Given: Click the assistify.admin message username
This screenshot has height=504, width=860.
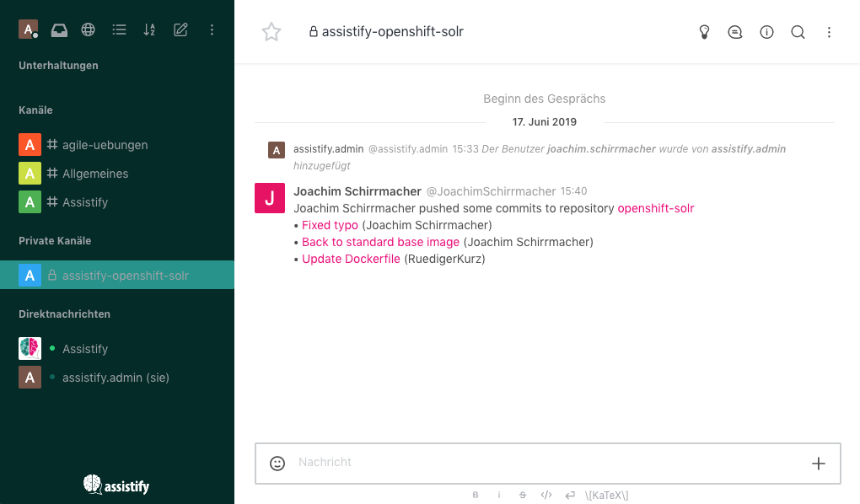Looking at the screenshot, I should [328, 149].
